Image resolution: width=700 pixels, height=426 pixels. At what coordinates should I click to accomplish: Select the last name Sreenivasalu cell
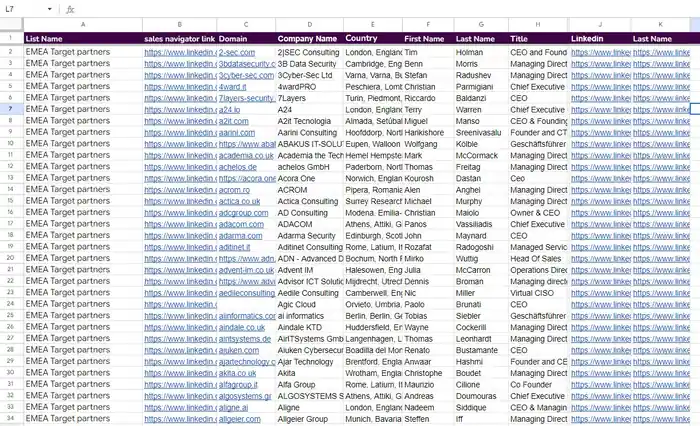coord(481,133)
